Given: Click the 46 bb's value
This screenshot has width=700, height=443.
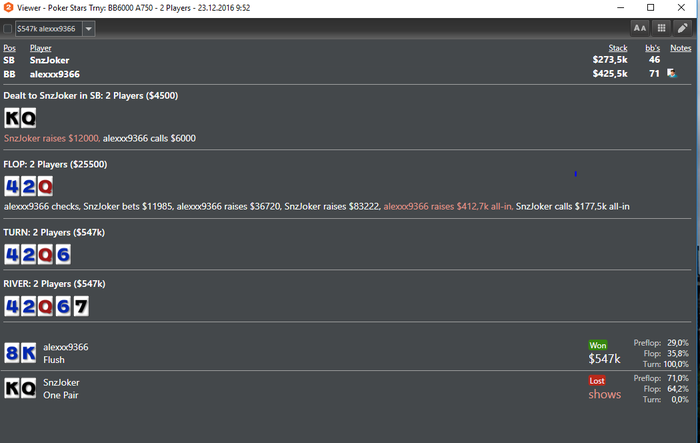Looking at the screenshot, I should 654,60.
